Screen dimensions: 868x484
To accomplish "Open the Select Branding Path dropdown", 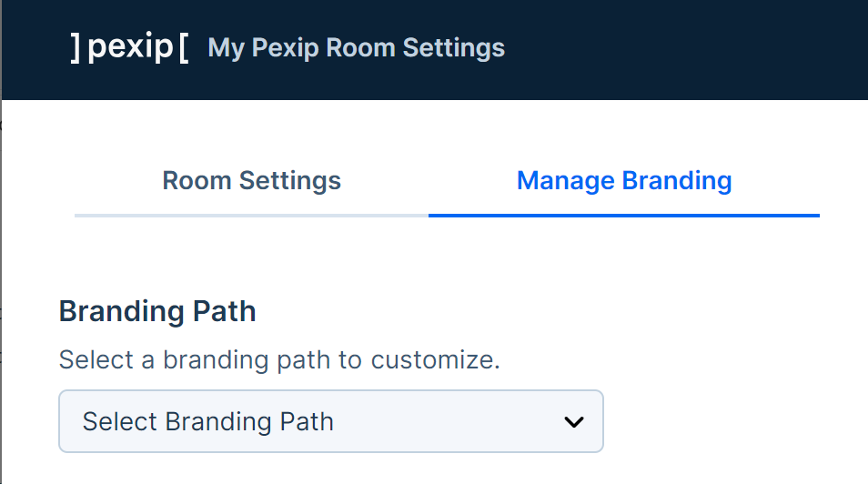I will point(330,421).
